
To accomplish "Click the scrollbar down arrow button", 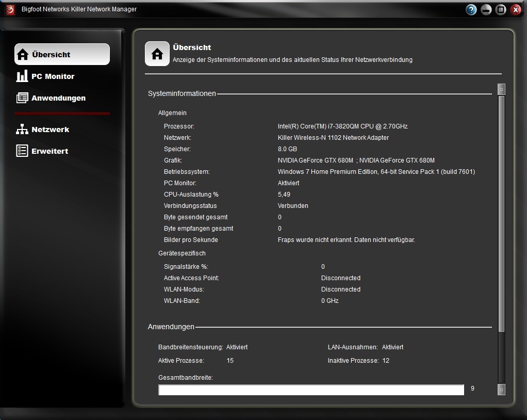I will tap(501, 390).
